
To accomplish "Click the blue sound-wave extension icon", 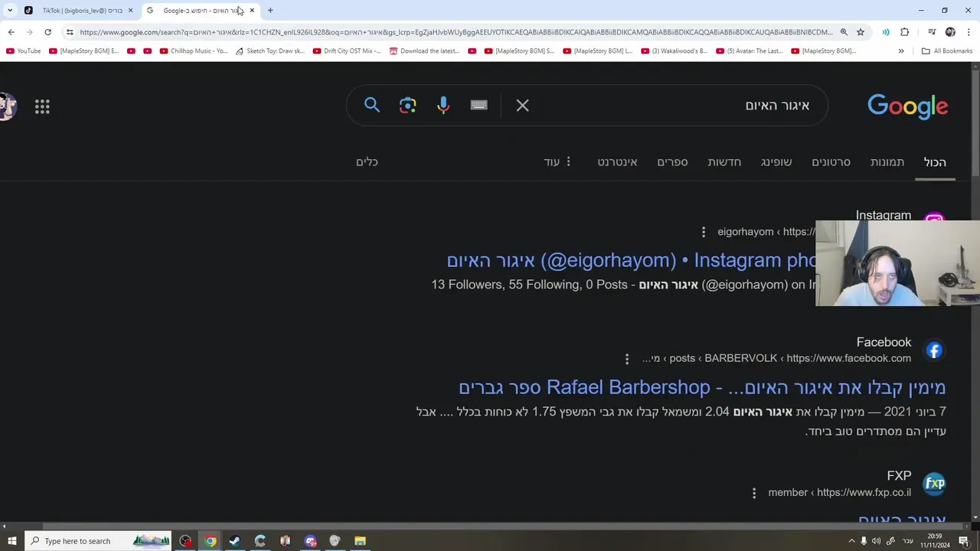I will tap(886, 32).
